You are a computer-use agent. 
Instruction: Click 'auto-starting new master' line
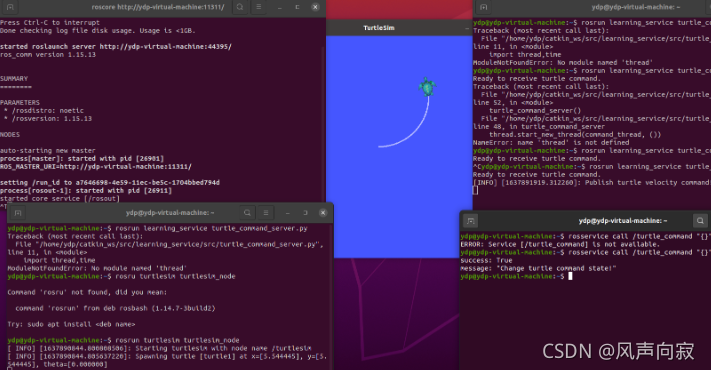tap(48, 151)
